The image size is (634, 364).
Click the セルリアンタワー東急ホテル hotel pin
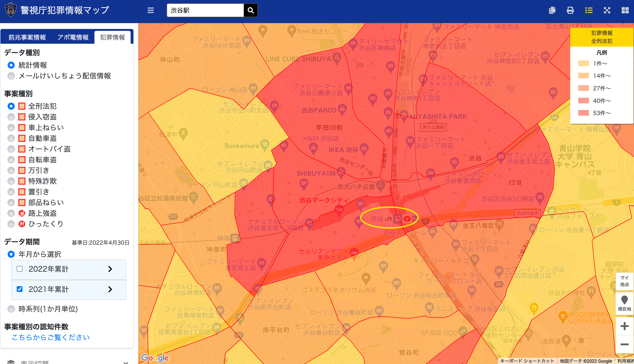pos(354,253)
